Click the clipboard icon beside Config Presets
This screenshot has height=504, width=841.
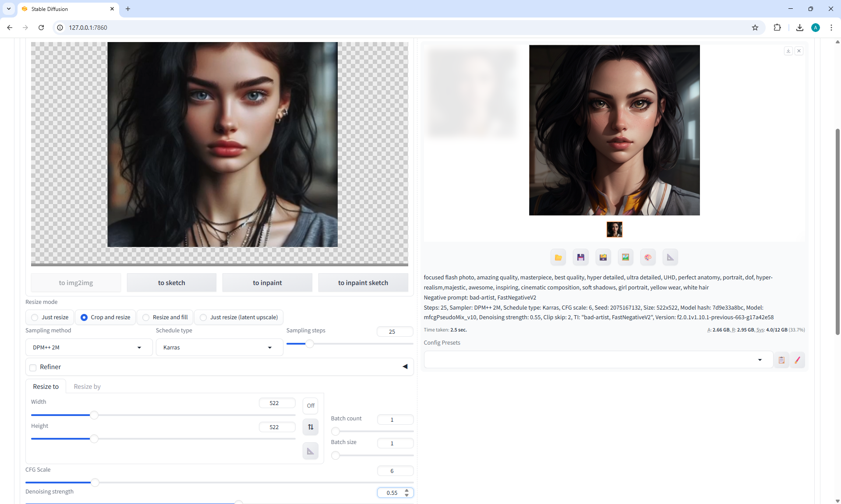(x=781, y=360)
